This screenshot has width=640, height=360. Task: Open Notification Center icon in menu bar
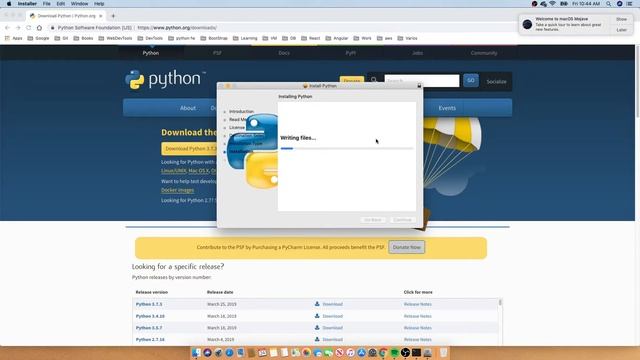click(x=629, y=4)
